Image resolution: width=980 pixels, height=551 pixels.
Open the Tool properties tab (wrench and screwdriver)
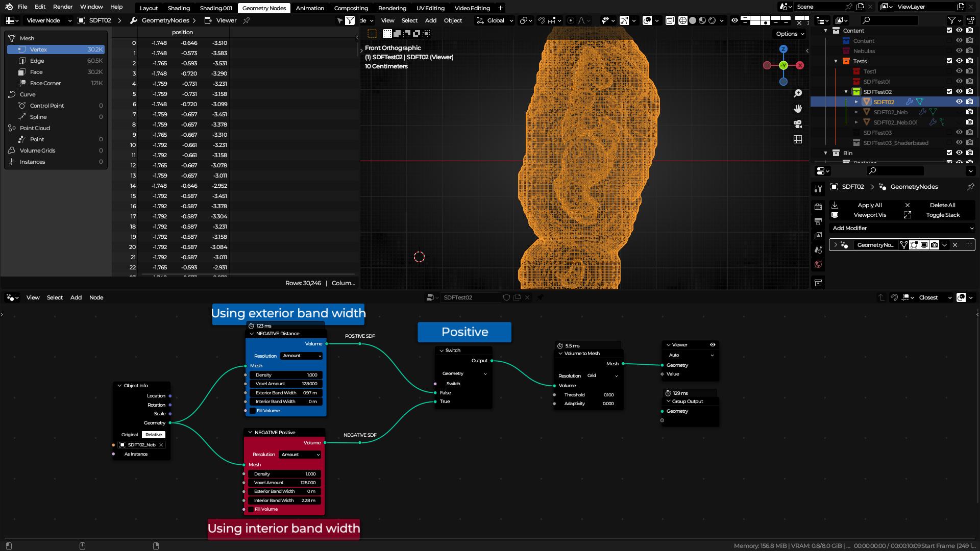[x=818, y=188]
